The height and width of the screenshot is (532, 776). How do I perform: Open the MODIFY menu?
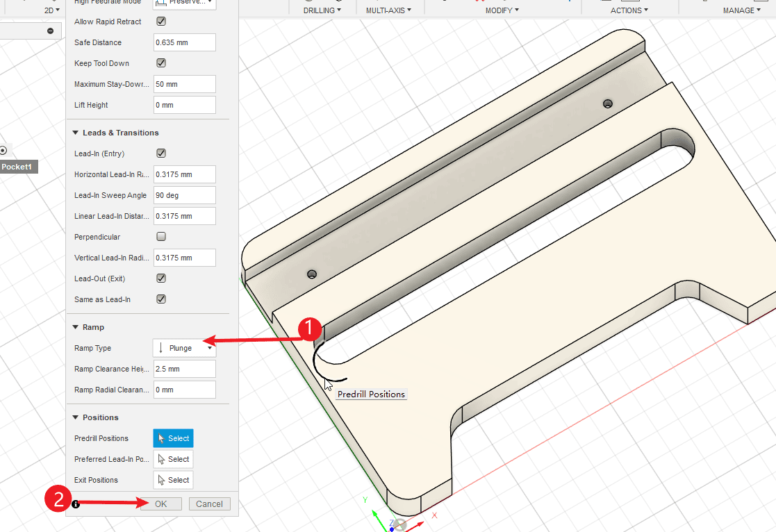click(502, 10)
